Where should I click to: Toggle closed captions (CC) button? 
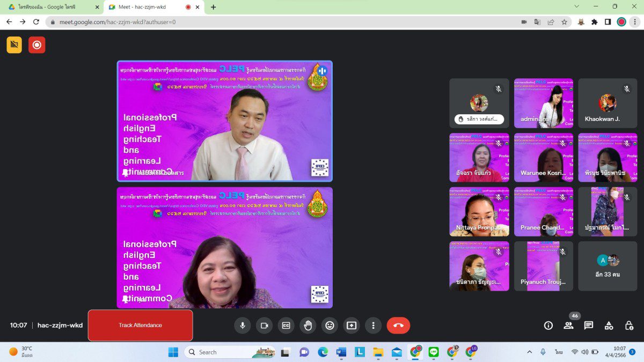tap(286, 325)
